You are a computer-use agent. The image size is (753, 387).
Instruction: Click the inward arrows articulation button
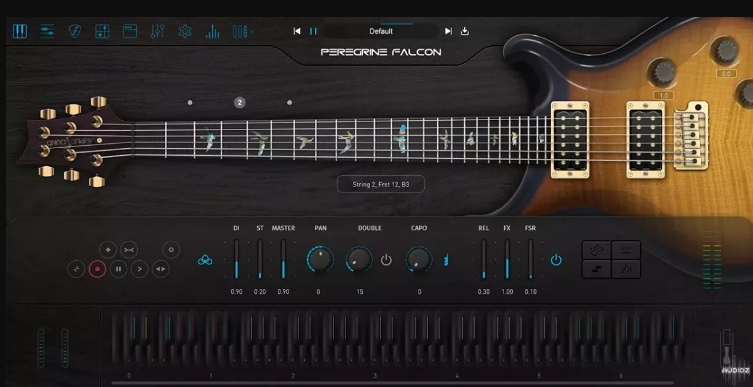point(129,250)
